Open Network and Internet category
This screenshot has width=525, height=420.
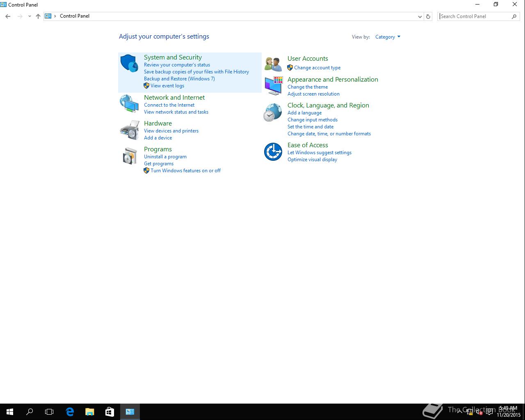pos(174,98)
